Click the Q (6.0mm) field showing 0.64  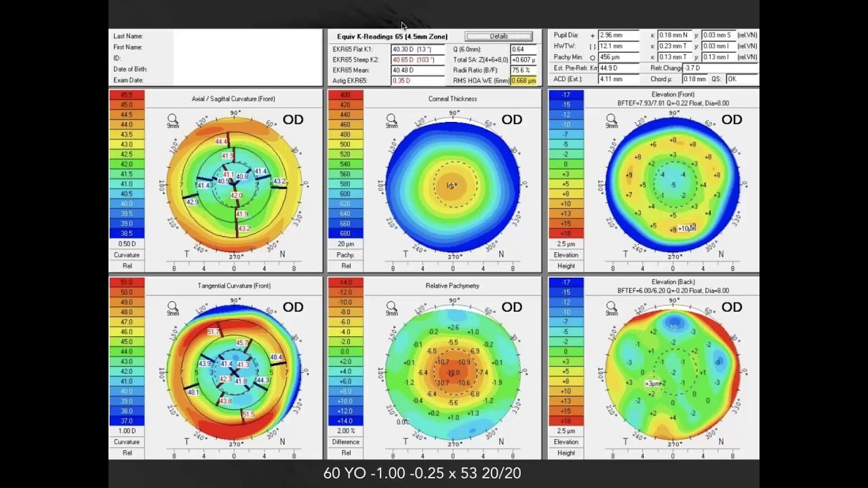pyautogui.click(x=524, y=49)
